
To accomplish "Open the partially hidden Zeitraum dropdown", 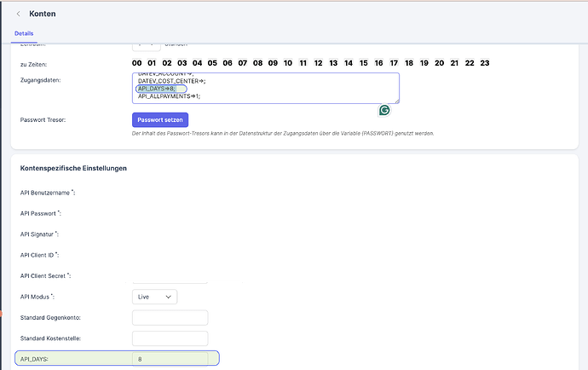I will (147, 47).
